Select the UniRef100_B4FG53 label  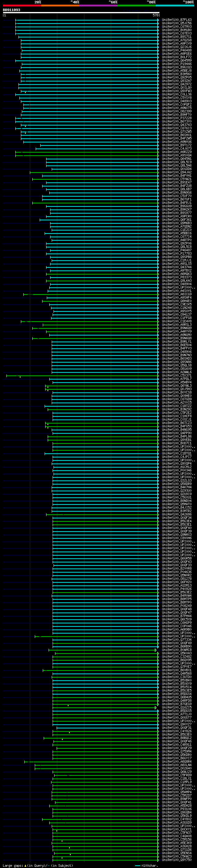pyautogui.click(x=177, y=426)
